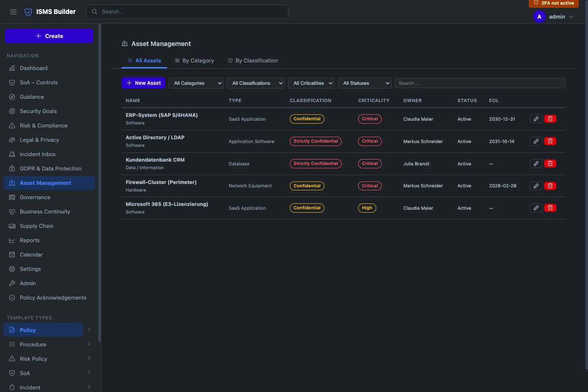Edit the Kundendatenbank CRM asset
Screen dimensions: 588x392
coord(536,164)
